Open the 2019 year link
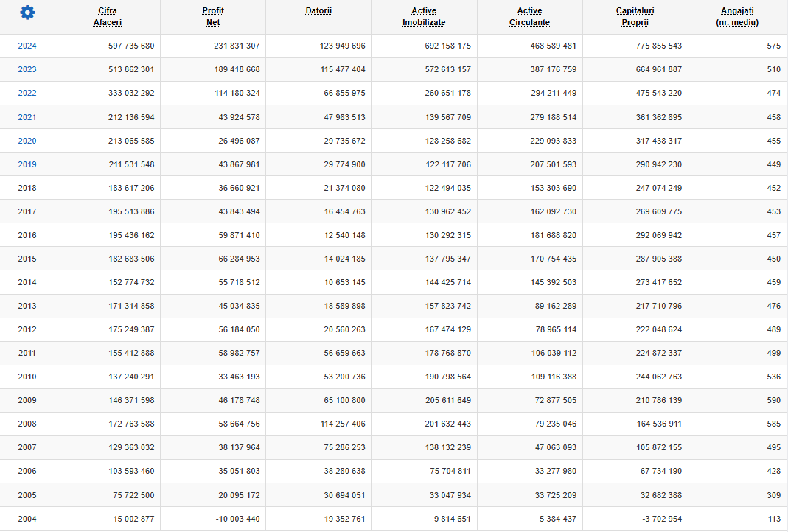Screen dimensions: 788x532 pos(27,164)
